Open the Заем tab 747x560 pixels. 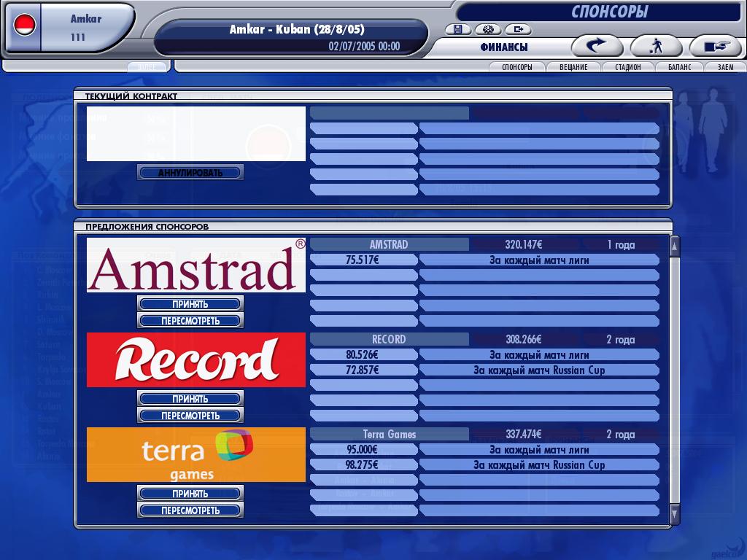[726, 67]
